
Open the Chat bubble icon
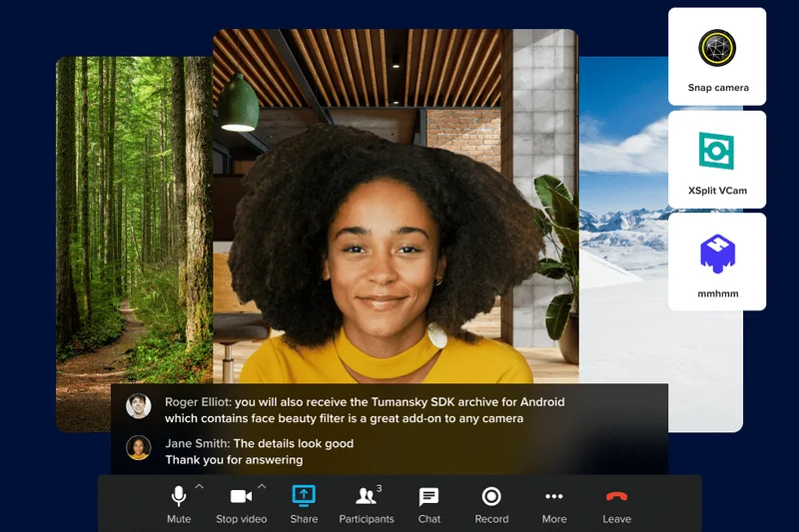(x=428, y=497)
